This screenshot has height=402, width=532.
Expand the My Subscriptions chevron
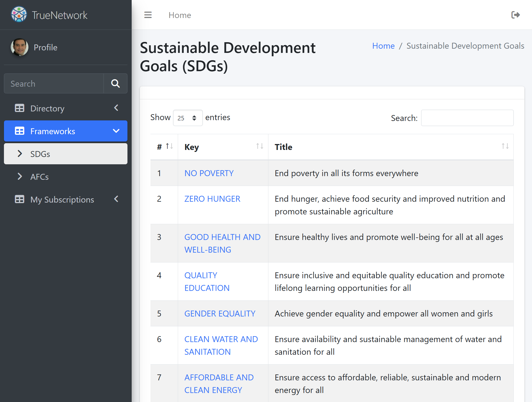(116, 199)
